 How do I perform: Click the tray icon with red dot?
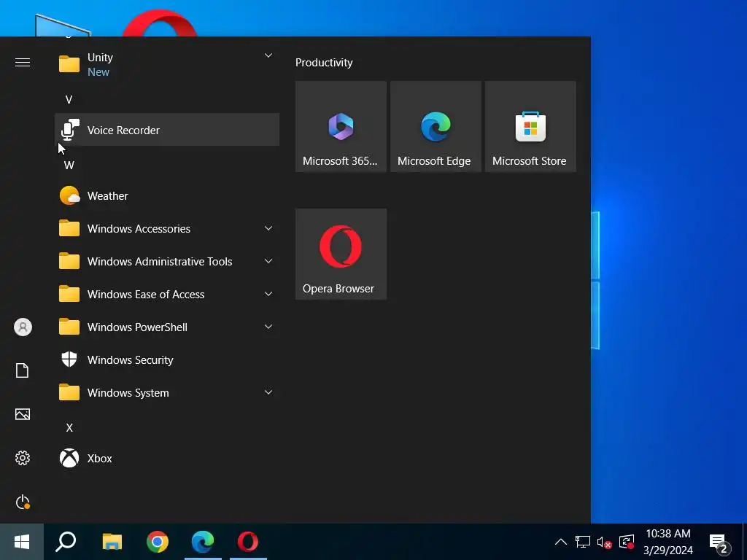627,542
